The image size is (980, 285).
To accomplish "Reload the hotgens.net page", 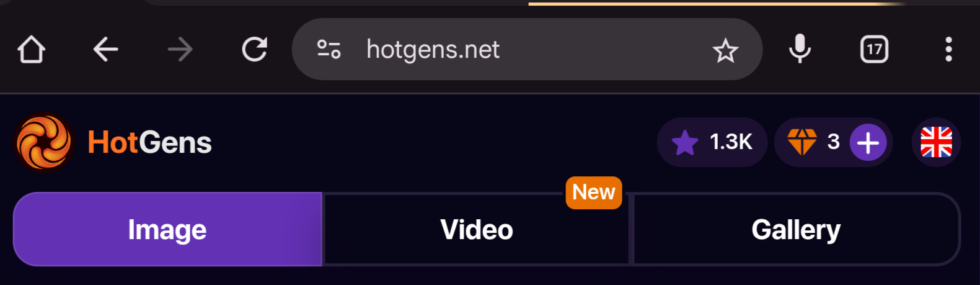I will 254,49.
